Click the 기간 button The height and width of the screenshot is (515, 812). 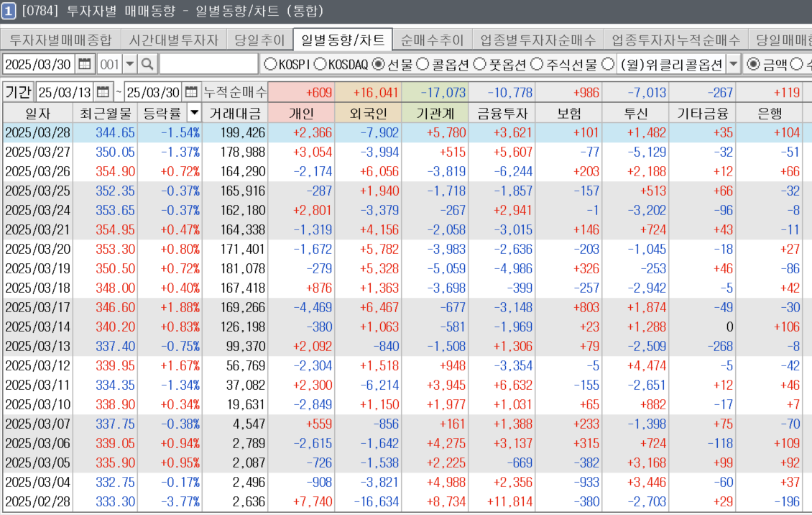click(19, 92)
